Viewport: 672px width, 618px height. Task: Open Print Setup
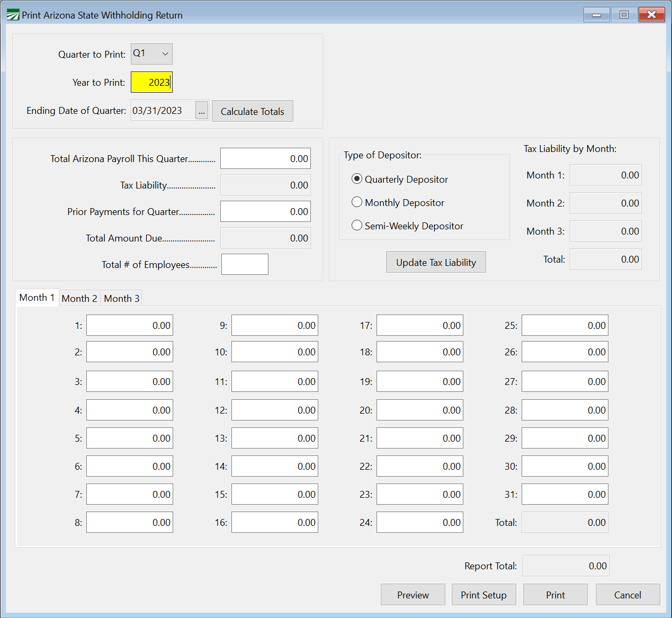tap(483, 594)
